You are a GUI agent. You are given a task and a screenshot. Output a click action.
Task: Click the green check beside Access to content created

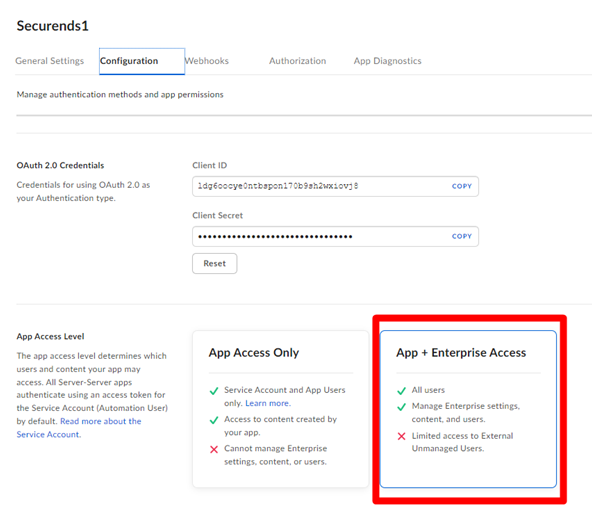click(214, 420)
